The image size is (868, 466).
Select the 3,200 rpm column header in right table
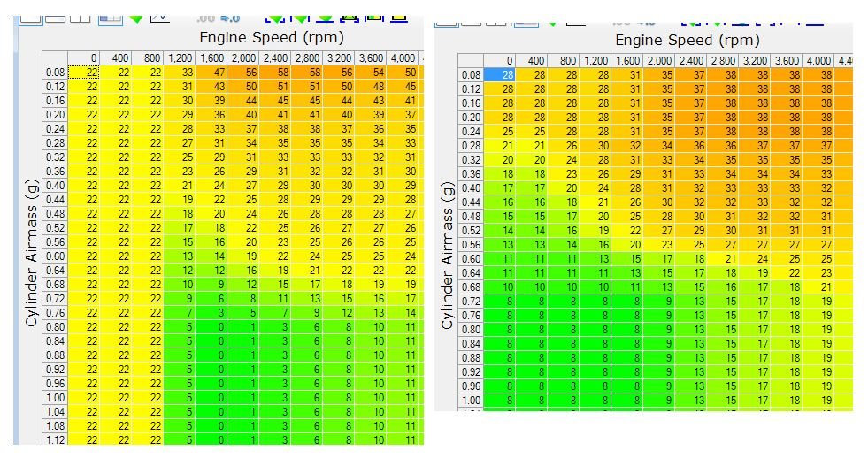point(755,60)
